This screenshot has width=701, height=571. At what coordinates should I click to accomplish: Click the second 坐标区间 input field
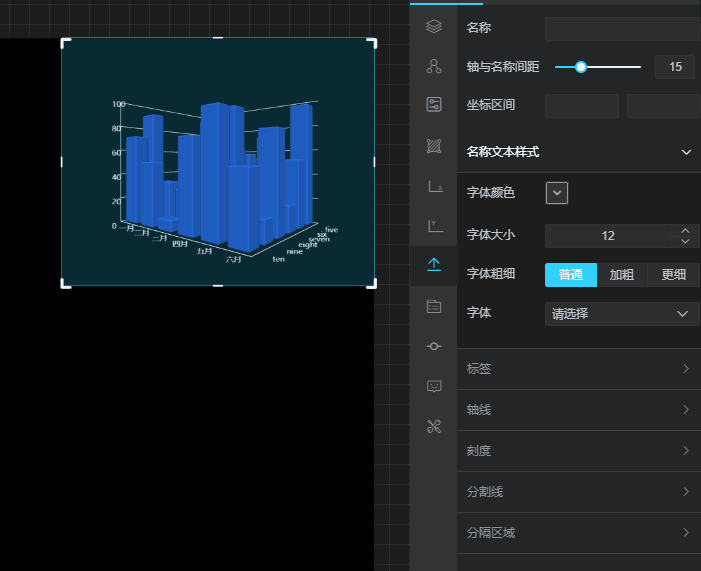pos(664,106)
